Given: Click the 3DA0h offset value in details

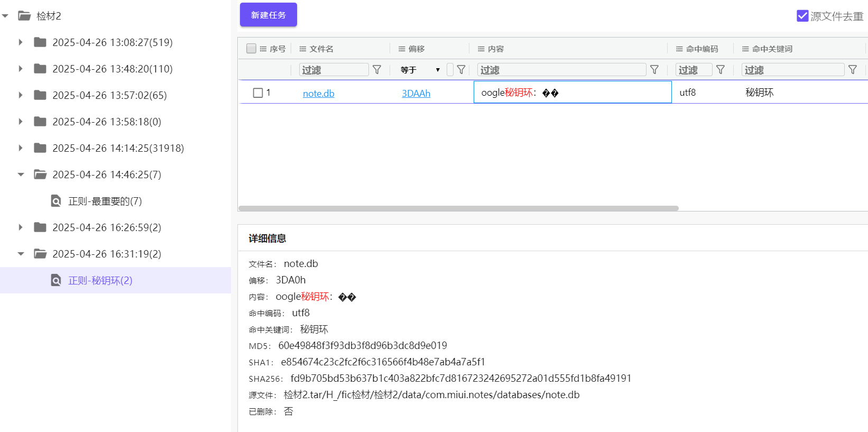Looking at the screenshot, I should click(291, 280).
